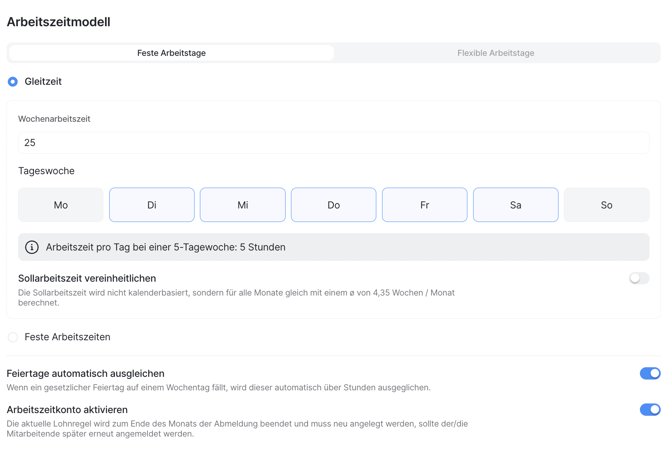This screenshot has height=457, width=670.
Task: Click the Sollarbeitszeit vereinheitlichen label
Action: (87, 279)
